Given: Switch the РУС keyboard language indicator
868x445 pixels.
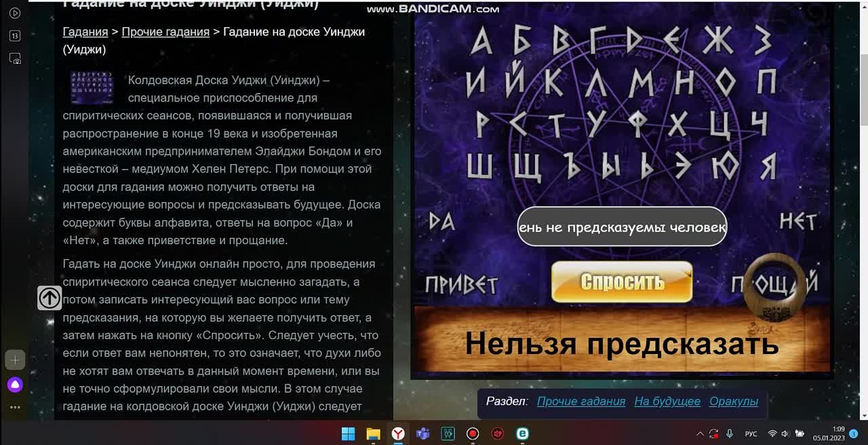Looking at the screenshot, I should 751,433.
